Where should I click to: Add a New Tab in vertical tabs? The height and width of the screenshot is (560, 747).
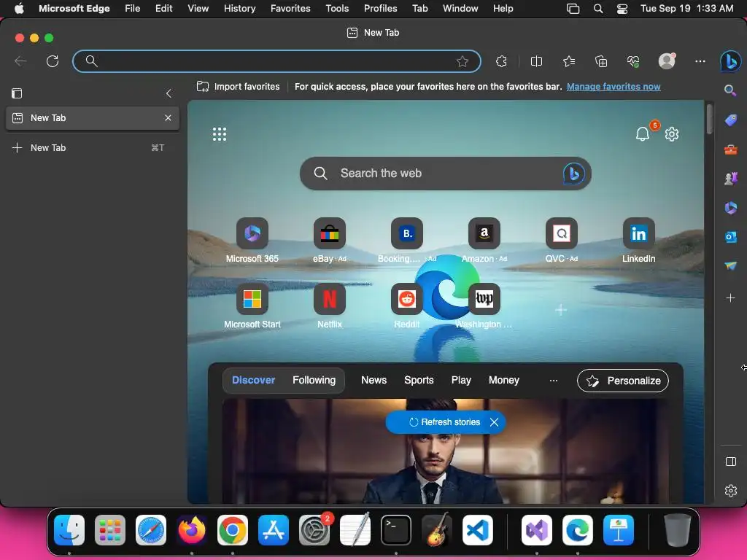pos(93,147)
